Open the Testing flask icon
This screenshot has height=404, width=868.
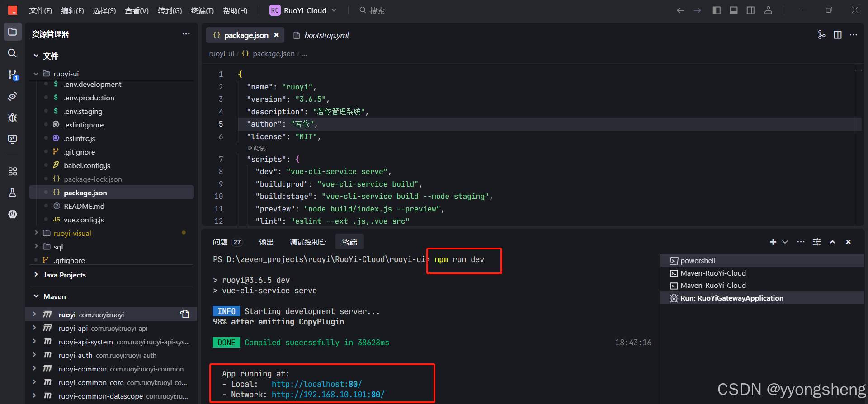tap(13, 193)
